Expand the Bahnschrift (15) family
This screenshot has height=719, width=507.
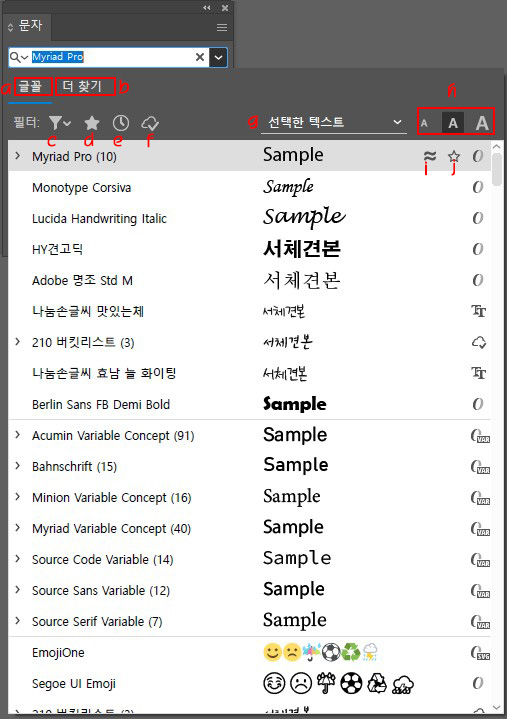coord(17,466)
